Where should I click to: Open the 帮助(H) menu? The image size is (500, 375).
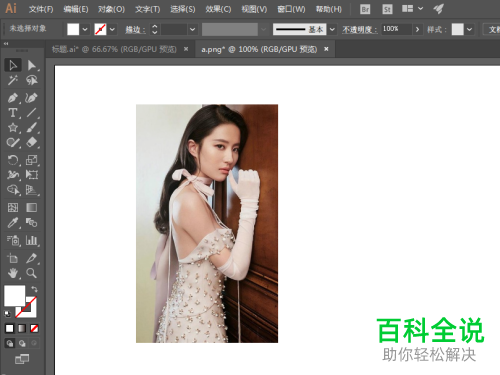329,9
